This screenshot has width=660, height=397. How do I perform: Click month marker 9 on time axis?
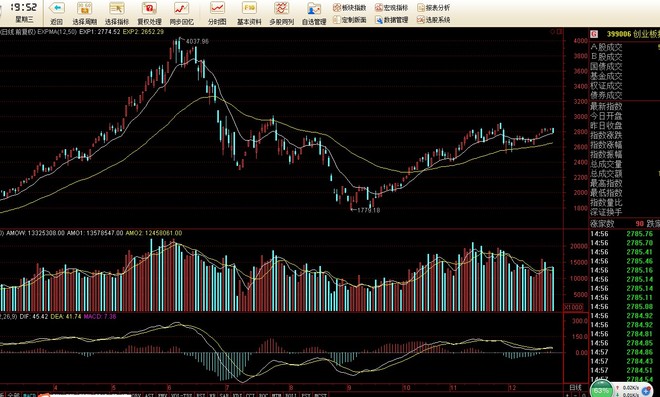[349, 387]
